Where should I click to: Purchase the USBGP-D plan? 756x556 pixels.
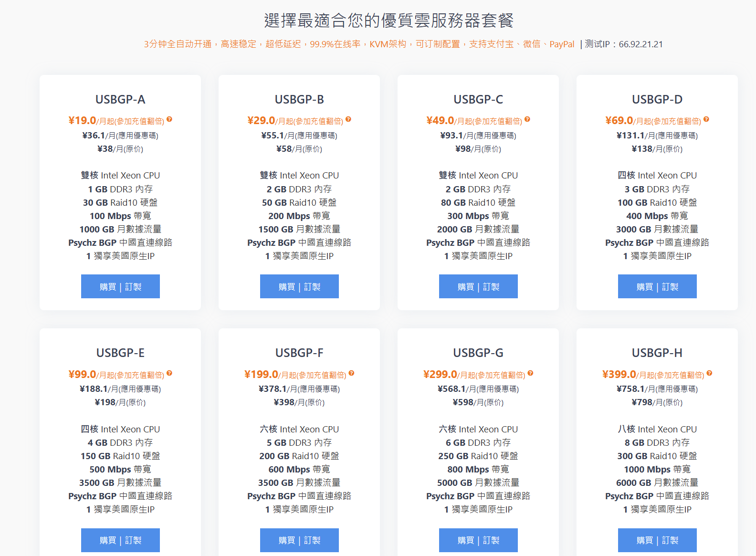pos(657,286)
